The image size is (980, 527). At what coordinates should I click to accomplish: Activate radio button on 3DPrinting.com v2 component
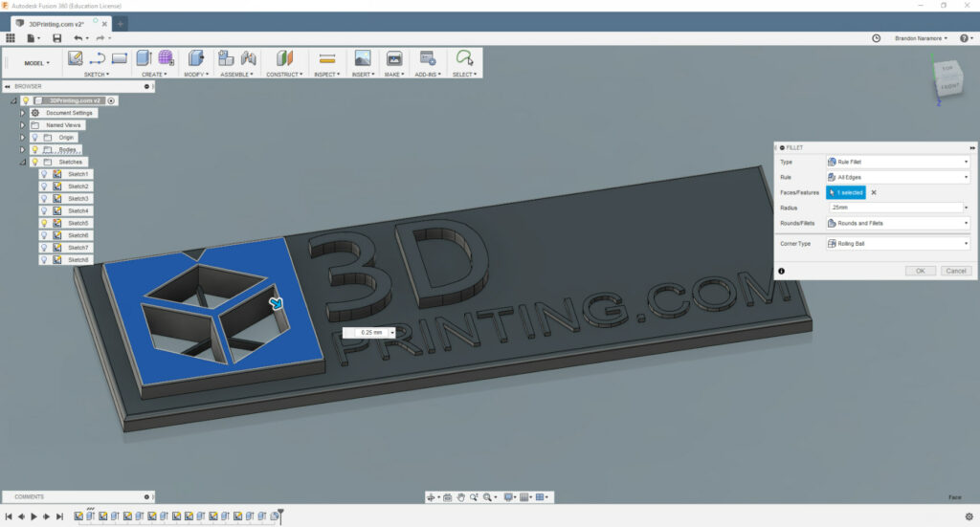coord(111,100)
